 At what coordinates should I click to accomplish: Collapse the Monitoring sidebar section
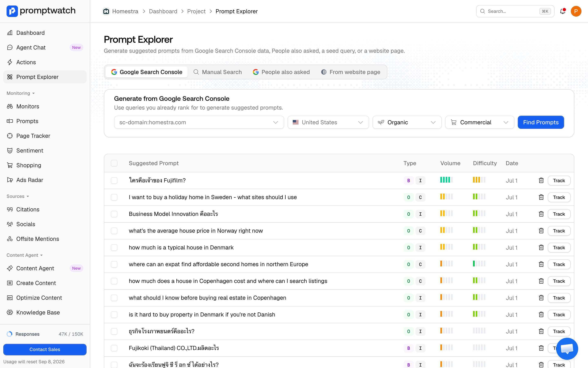(x=21, y=93)
